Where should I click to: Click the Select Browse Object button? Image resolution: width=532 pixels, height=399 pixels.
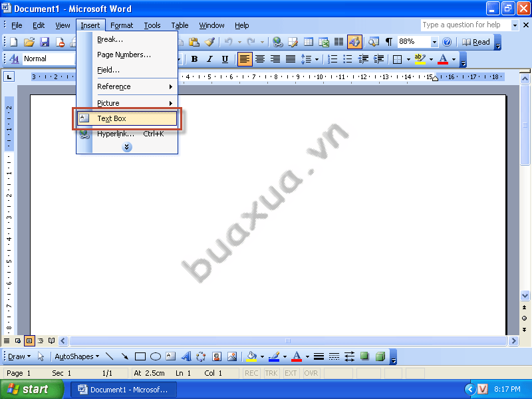click(525, 319)
